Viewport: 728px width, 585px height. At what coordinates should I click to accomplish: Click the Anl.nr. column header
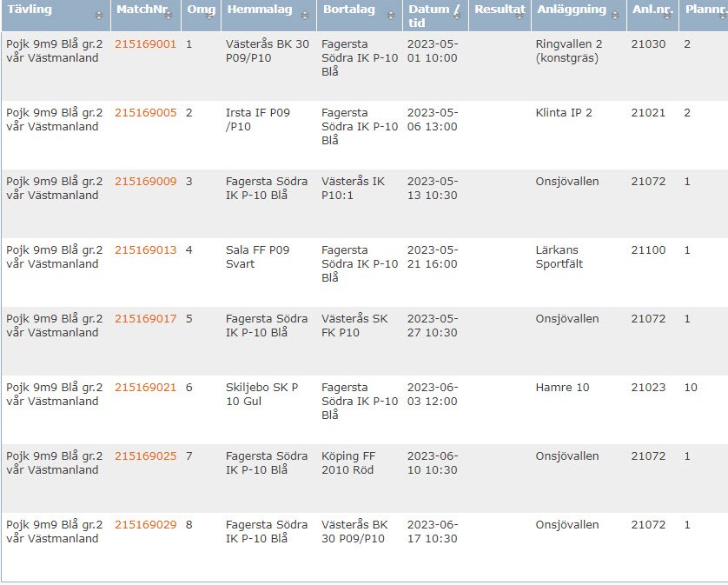click(x=650, y=10)
